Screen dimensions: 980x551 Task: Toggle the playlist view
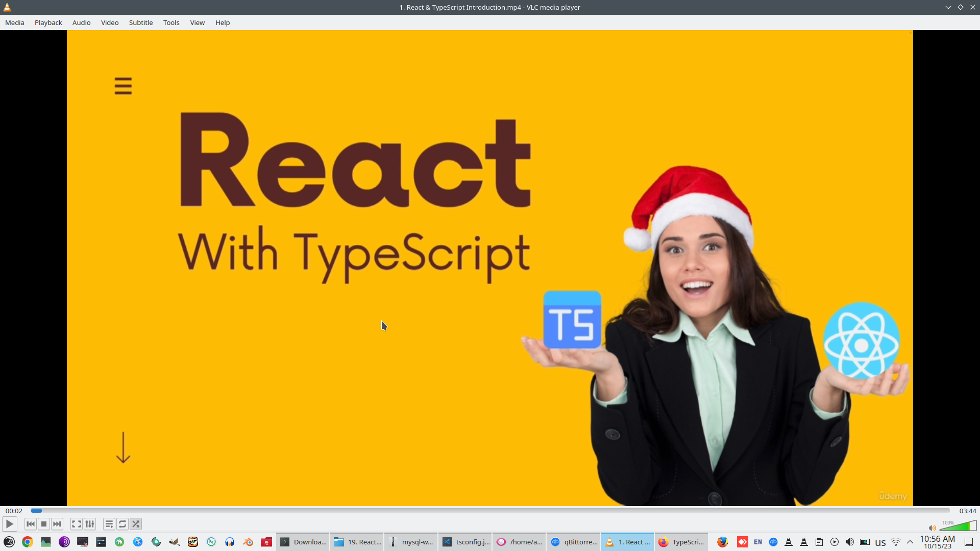(109, 524)
